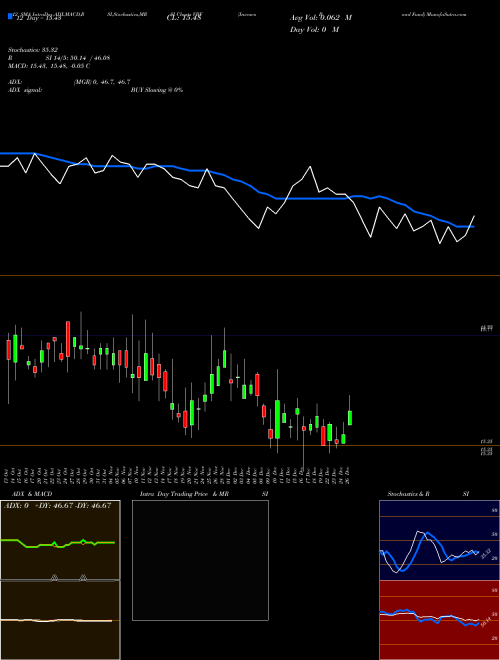Select the ADX: 0 +DY: 46.67 -DY: 46.67 readout
This screenshot has width=500, height=660.
click(x=58, y=506)
